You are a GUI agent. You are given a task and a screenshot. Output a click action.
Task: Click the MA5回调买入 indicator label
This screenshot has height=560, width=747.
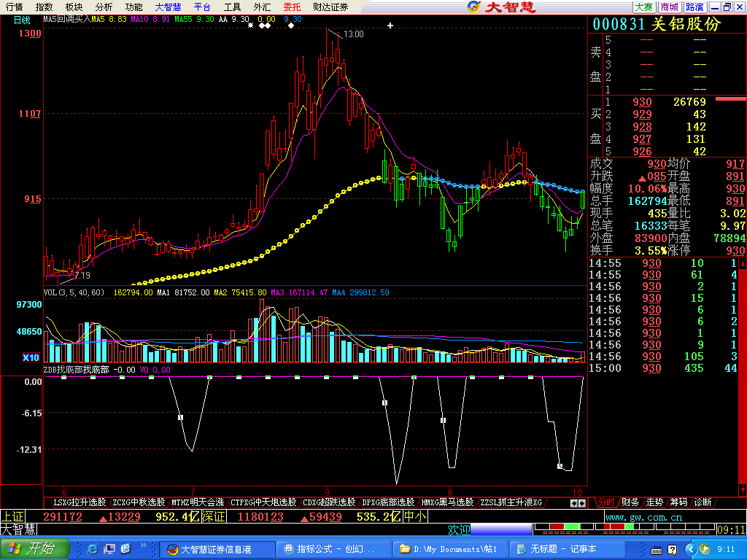[66, 19]
